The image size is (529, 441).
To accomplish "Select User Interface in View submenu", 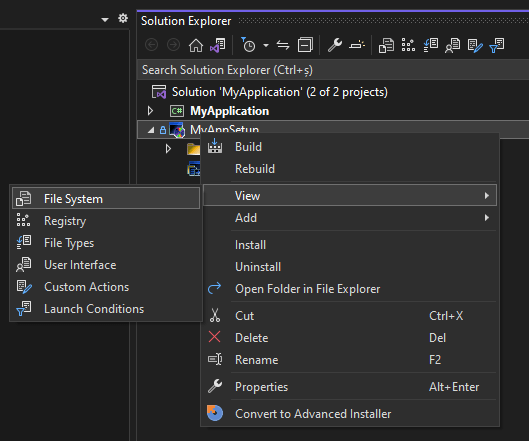I will 106,265.
